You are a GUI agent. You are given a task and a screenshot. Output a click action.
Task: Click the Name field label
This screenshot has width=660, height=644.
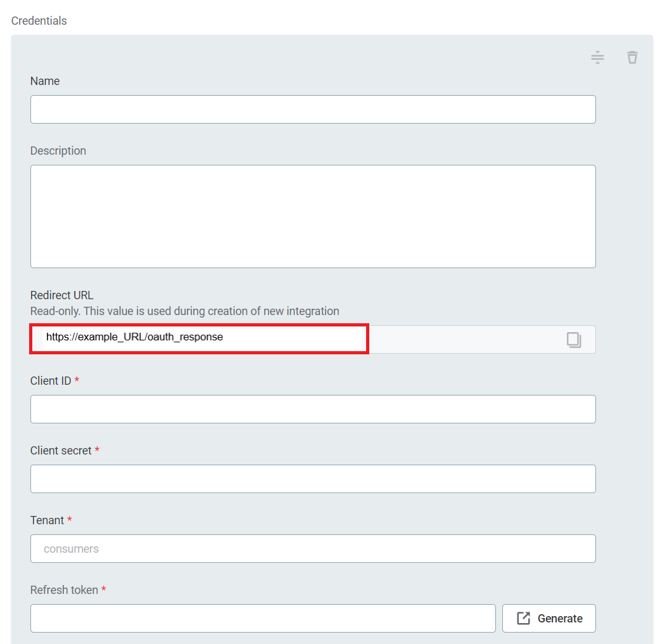click(45, 81)
